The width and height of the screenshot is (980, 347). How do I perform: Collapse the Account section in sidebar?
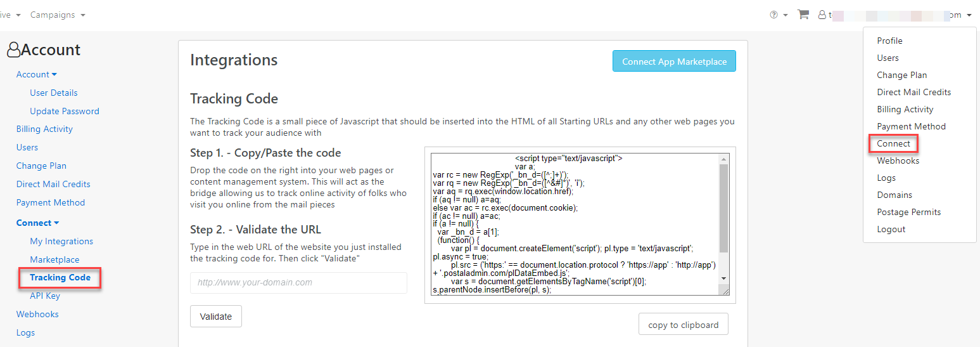point(37,74)
